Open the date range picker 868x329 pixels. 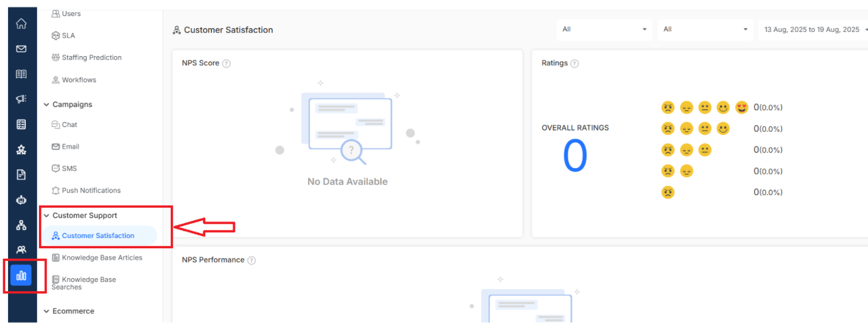[x=813, y=29]
